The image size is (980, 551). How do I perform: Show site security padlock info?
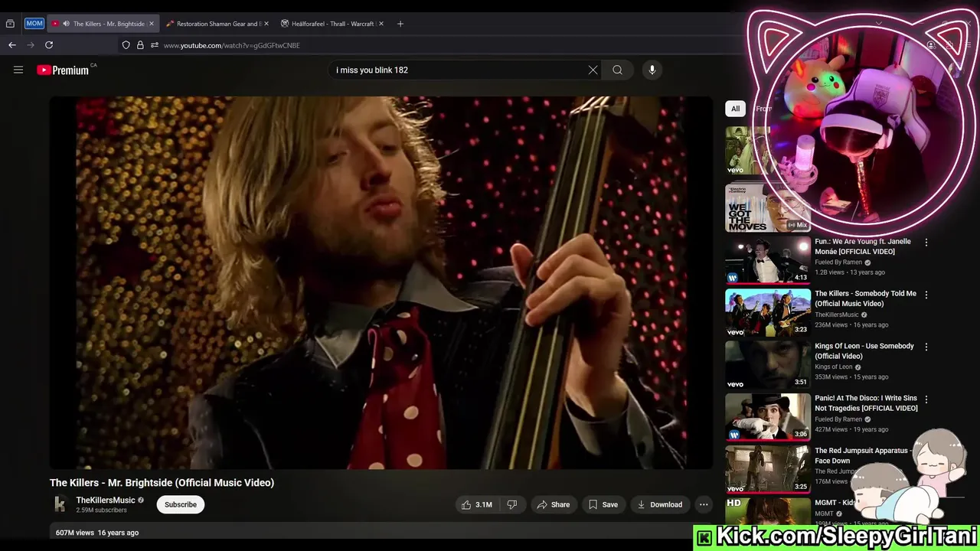tap(140, 45)
